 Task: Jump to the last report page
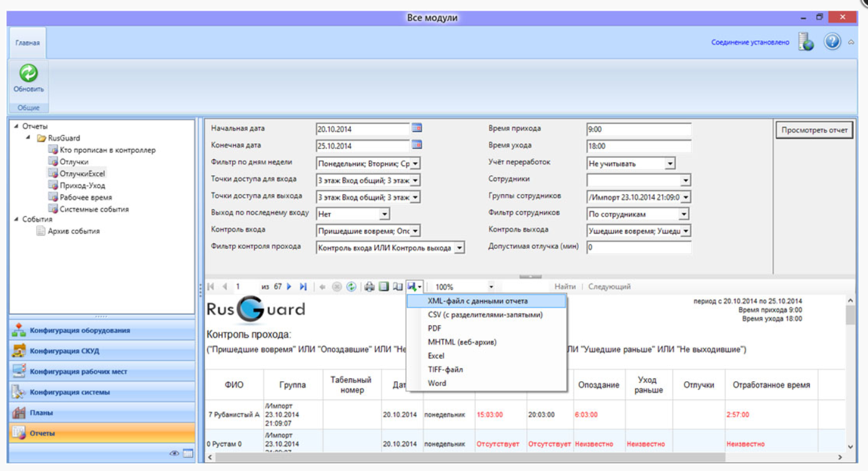[303, 287]
